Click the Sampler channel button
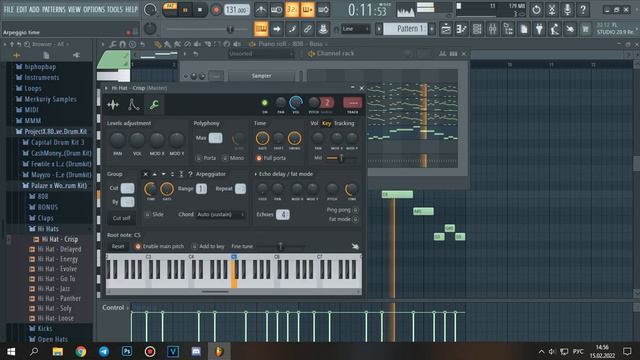 (x=262, y=76)
